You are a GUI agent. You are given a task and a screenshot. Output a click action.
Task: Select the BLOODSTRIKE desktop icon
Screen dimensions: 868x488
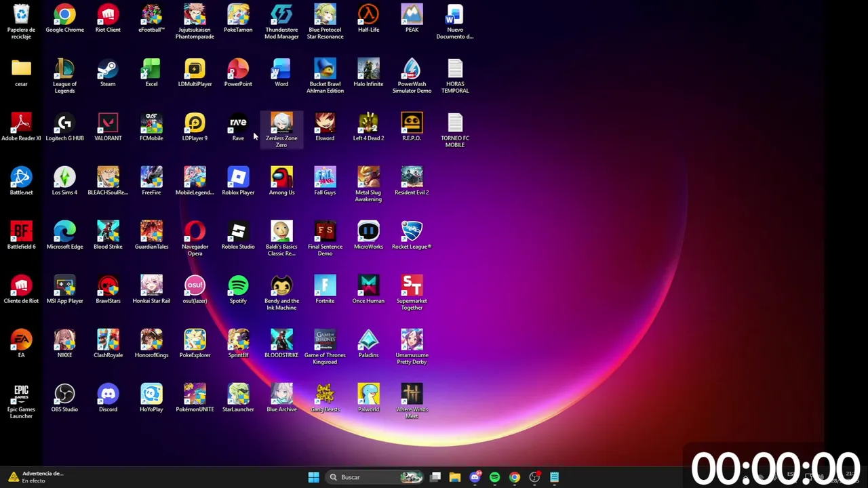coord(281,344)
